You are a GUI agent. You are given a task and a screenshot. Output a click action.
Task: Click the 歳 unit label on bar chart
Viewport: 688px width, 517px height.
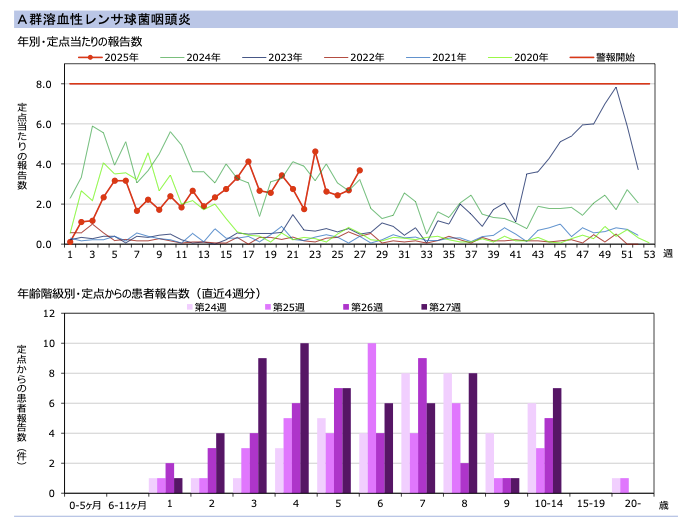pos(663,506)
